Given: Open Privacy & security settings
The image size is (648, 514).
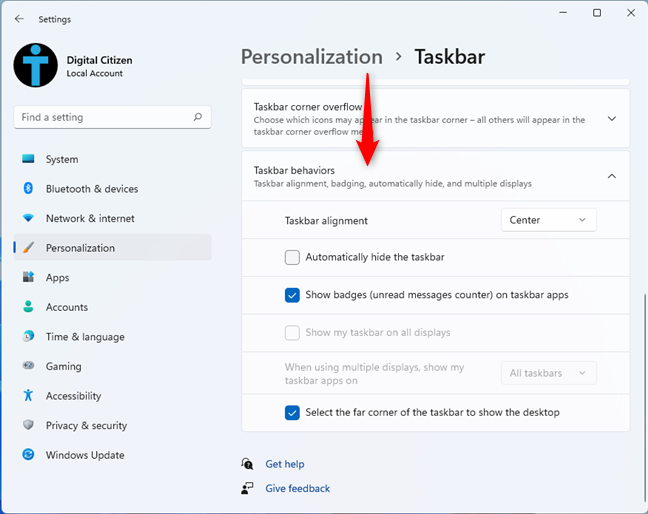Looking at the screenshot, I should [x=86, y=425].
